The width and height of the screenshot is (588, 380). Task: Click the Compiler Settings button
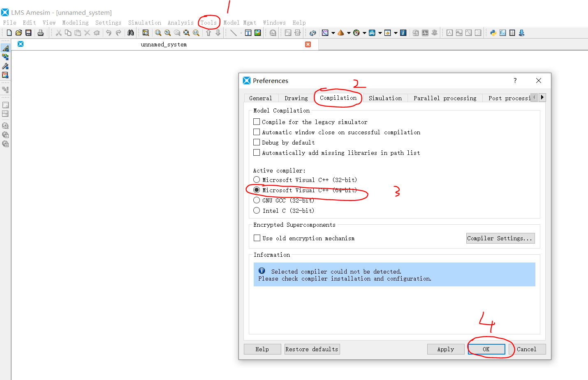(x=500, y=238)
